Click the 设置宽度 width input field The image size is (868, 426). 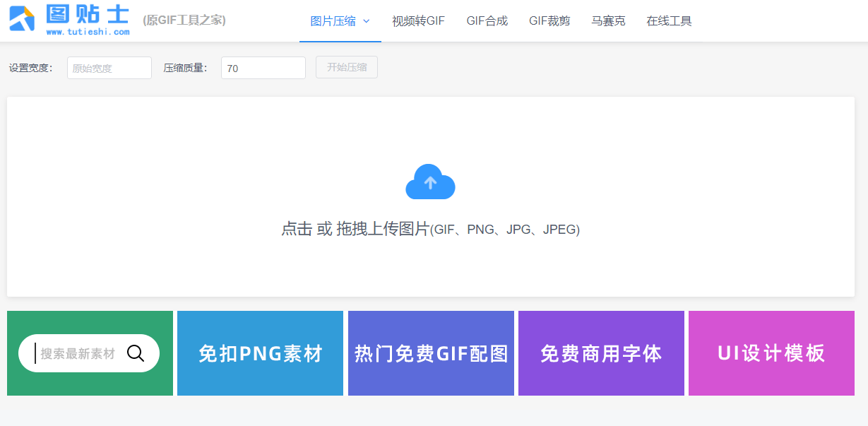tap(109, 67)
